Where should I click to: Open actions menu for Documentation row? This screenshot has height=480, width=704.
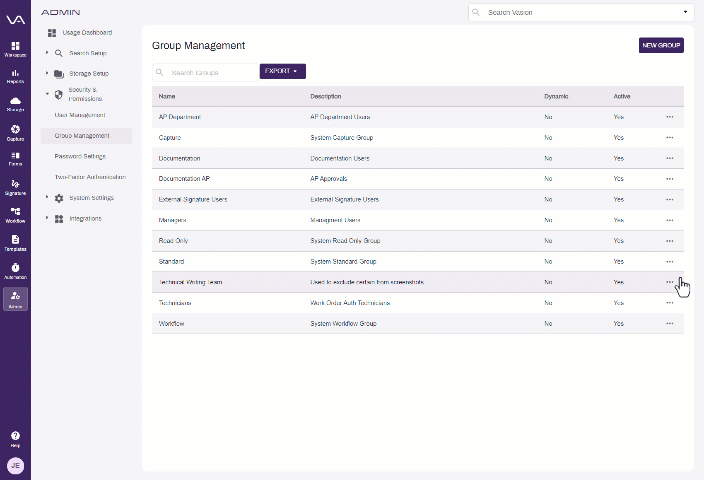click(669, 158)
